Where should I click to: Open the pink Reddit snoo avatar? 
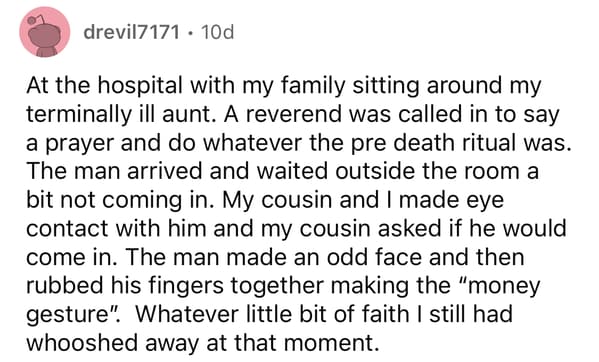point(45,32)
